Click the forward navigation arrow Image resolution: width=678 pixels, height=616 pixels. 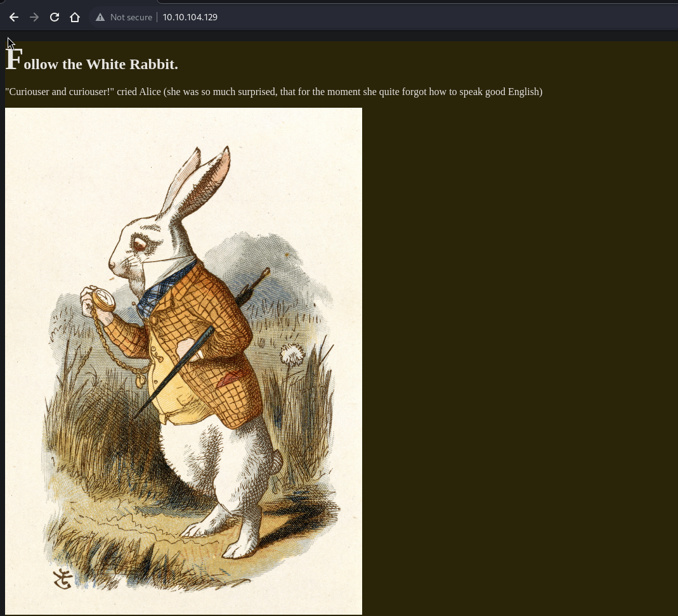pyautogui.click(x=34, y=17)
